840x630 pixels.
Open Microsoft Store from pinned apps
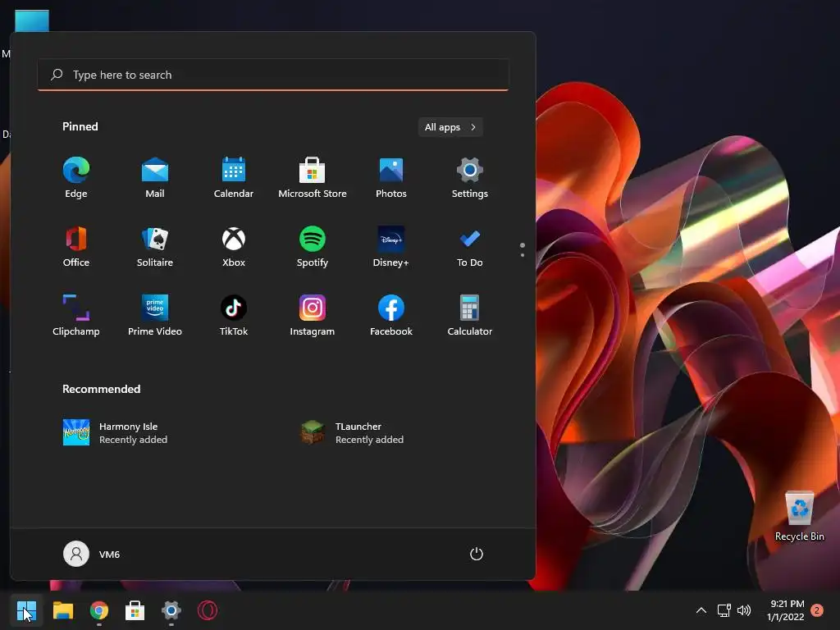coord(313,178)
